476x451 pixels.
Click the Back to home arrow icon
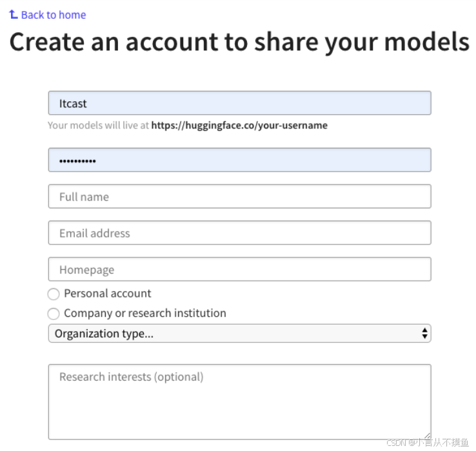[x=14, y=14]
